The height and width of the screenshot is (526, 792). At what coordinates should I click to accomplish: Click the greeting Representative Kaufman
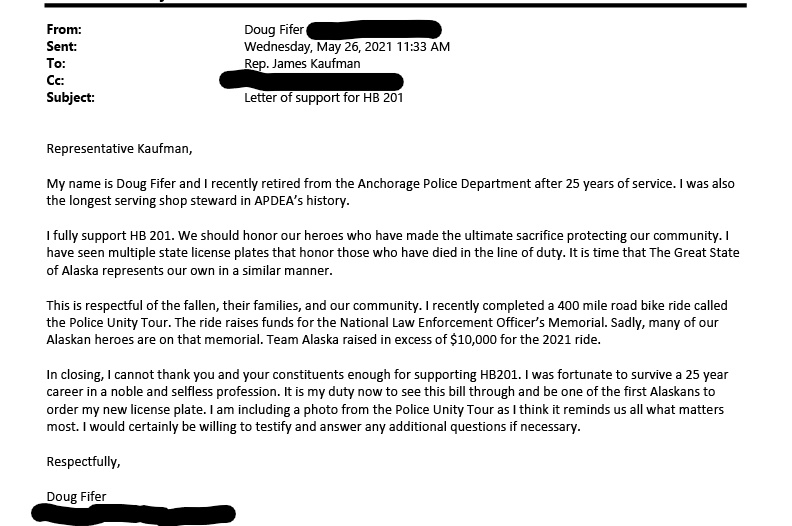point(119,149)
